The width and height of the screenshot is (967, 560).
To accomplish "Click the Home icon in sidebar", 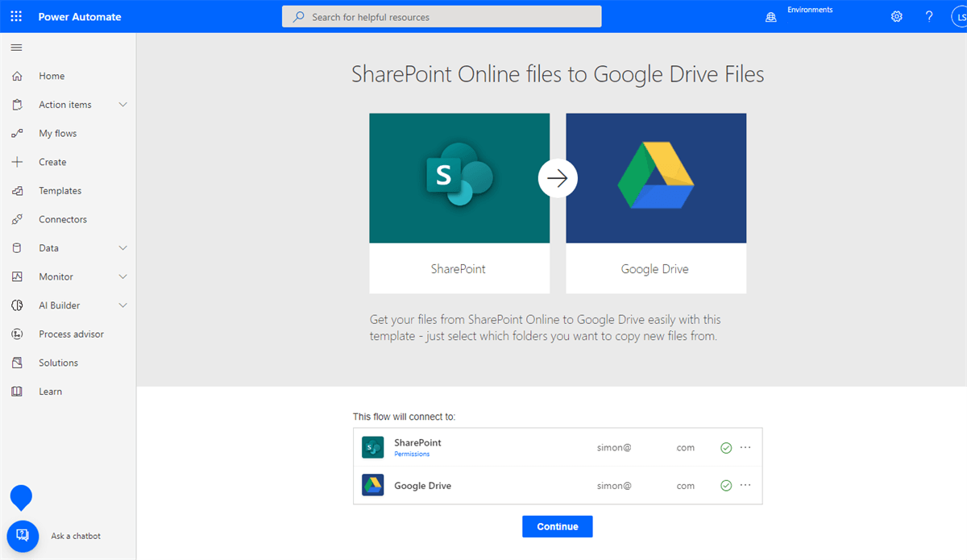I will tap(17, 76).
